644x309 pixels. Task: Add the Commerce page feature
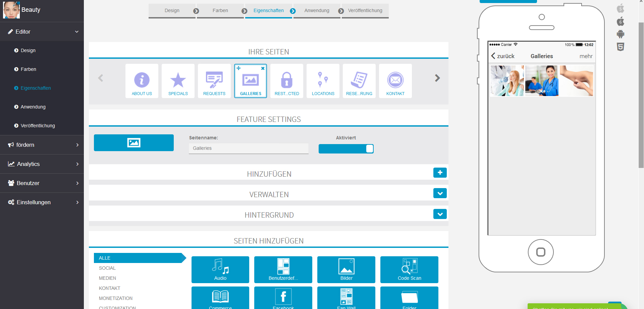[220, 298]
